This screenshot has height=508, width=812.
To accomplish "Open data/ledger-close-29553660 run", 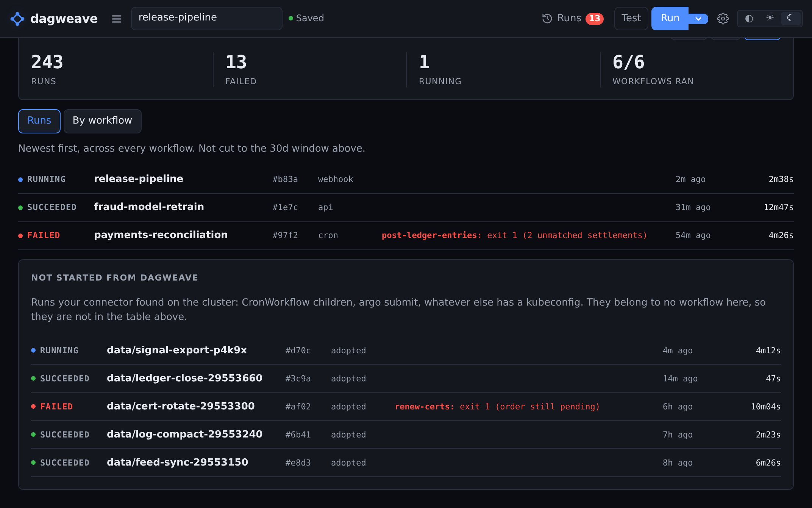I will point(406,379).
